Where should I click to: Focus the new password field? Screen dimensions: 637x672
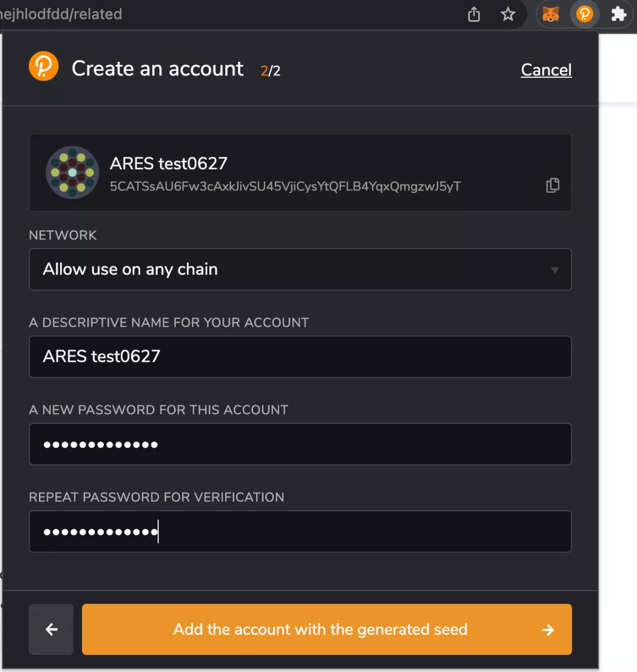(x=300, y=444)
